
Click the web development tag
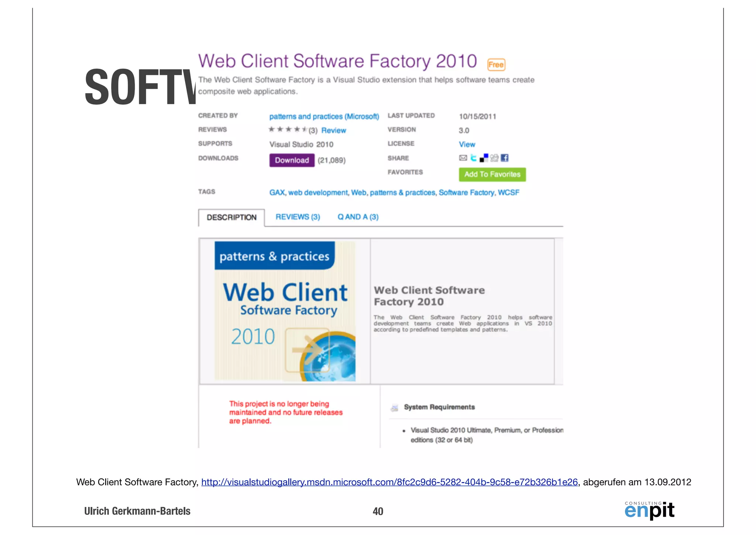317,192
